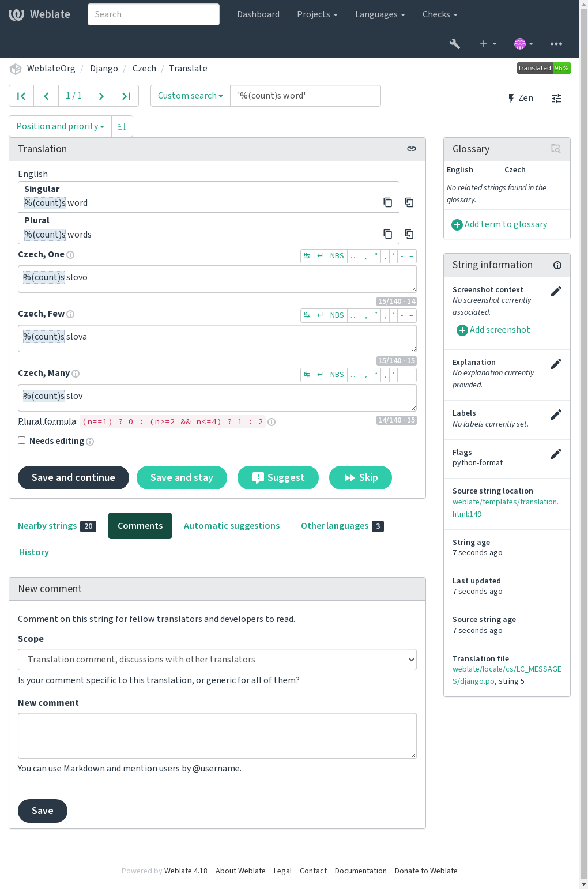Image resolution: width=588 pixels, height=889 pixels.
Task: Open the translation permalink chain icon
Action: click(x=412, y=149)
